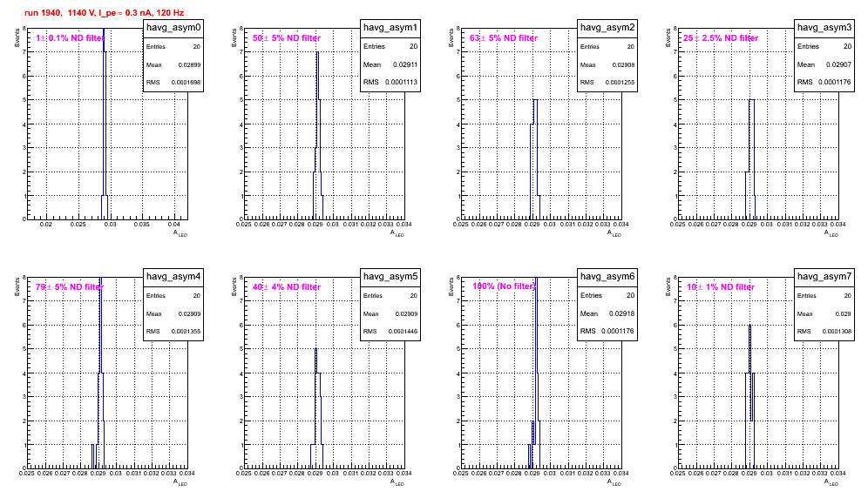The height and width of the screenshot is (498, 868).
Task: Select the havg_asym4 stats box title
Action: click(x=173, y=277)
